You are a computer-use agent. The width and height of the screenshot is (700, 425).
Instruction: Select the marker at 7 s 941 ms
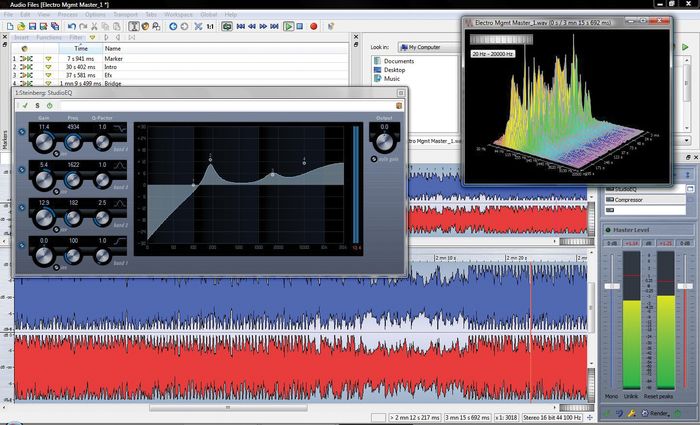[179, 58]
